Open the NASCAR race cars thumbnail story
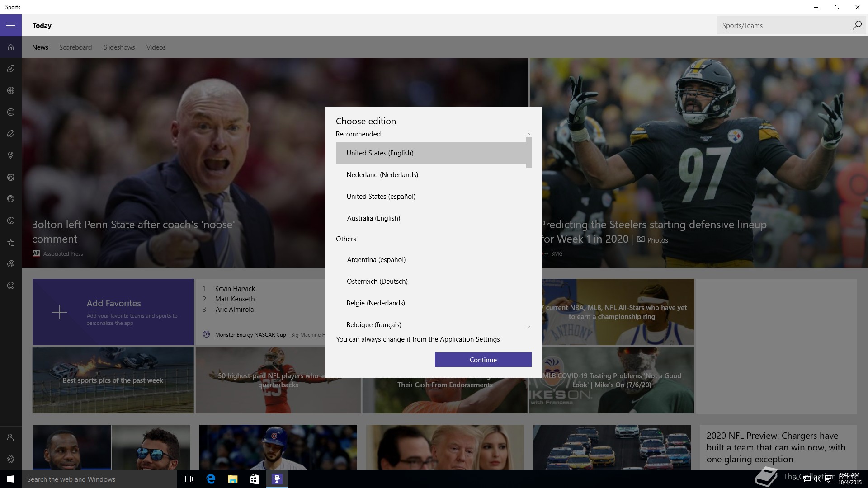This screenshot has width=868, height=488. (612, 447)
